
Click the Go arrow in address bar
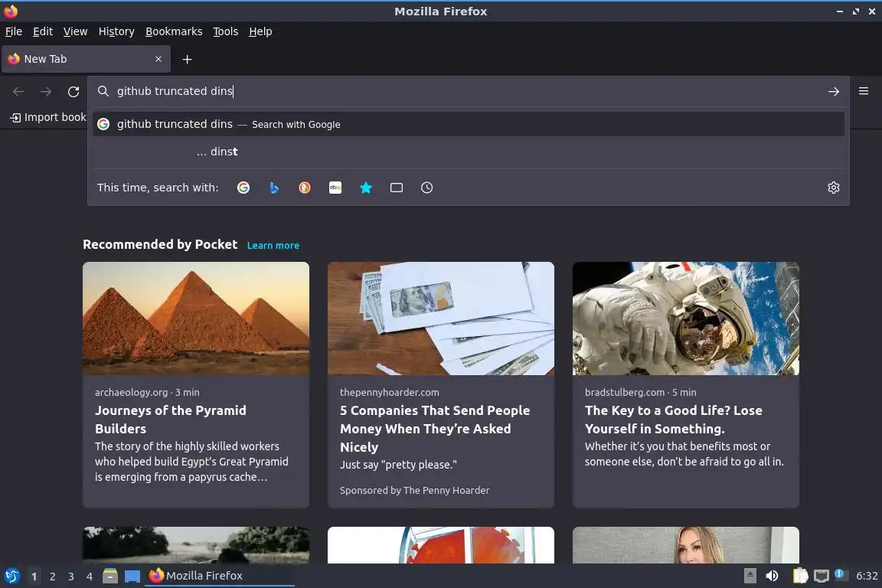(834, 91)
